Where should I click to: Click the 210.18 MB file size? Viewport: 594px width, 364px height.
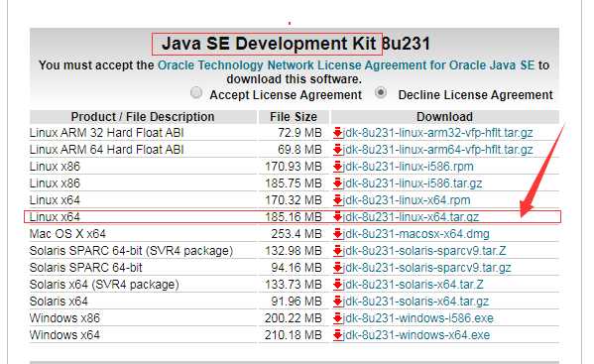coord(294,335)
